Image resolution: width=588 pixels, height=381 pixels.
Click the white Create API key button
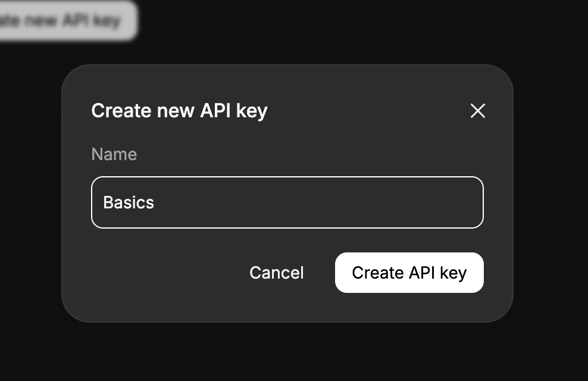[x=409, y=273]
